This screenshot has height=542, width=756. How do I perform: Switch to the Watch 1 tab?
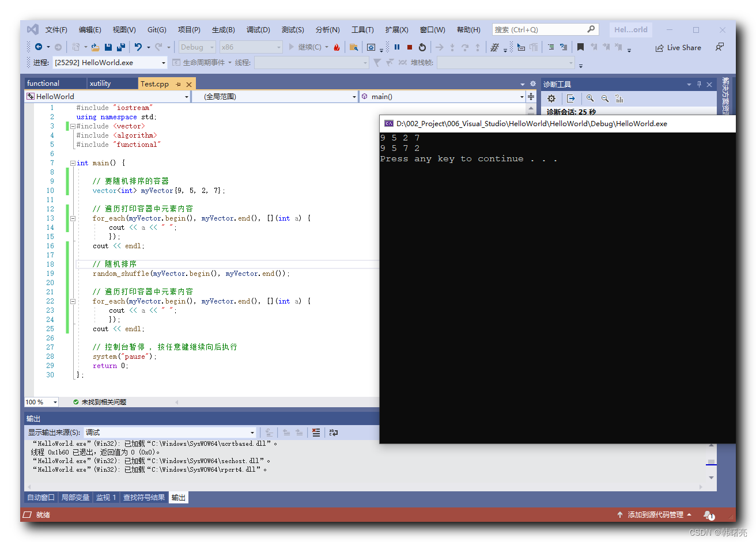(x=106, y=498)
